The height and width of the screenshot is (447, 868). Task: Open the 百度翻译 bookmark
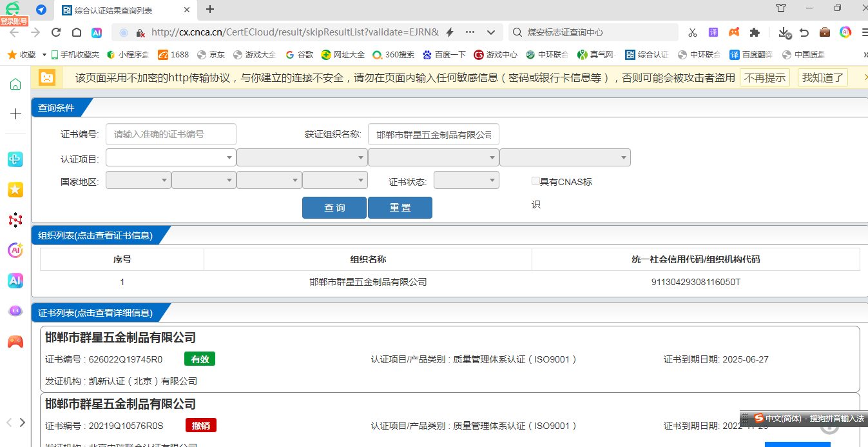point(751,55)
